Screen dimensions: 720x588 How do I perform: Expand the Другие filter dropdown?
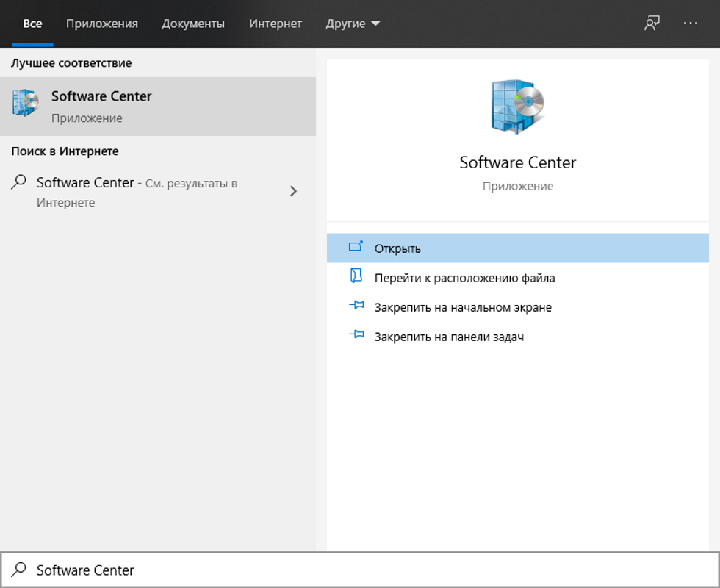[x=353, y=24]
